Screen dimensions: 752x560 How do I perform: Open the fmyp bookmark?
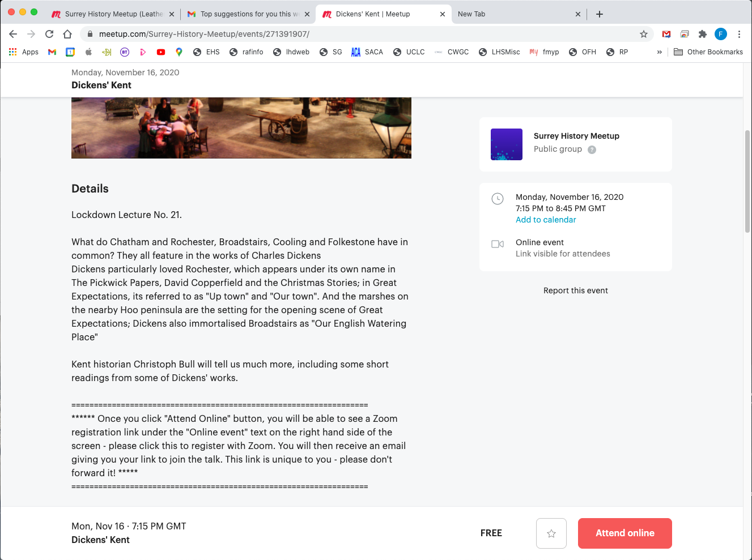click(x=545, y=52)
